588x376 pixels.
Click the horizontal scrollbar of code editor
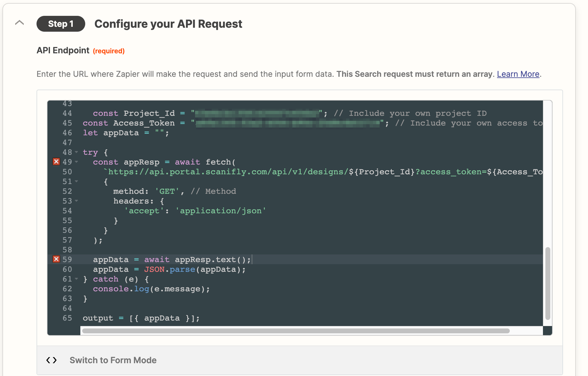click(296, 331)
